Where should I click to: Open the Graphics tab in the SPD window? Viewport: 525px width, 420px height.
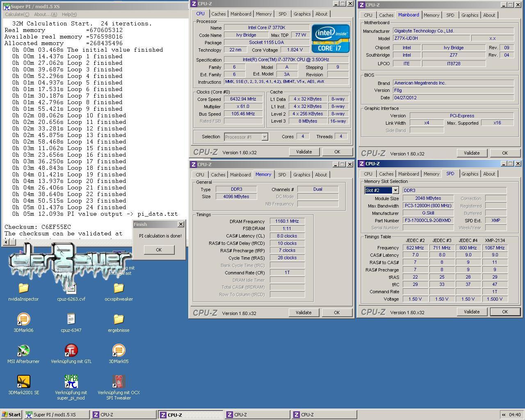(470, 174)
